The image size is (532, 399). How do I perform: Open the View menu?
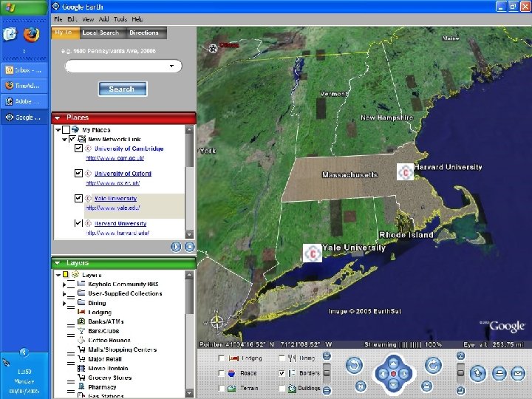(x=88, y=19)
